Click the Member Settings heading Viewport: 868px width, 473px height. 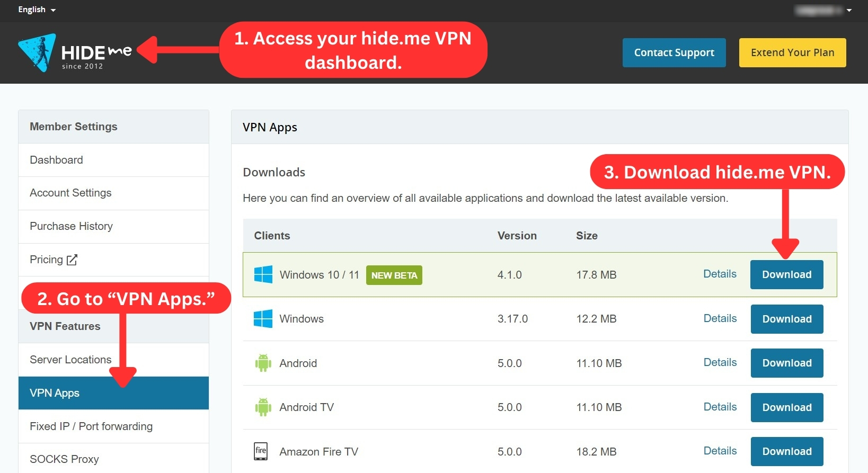point(74,127)
